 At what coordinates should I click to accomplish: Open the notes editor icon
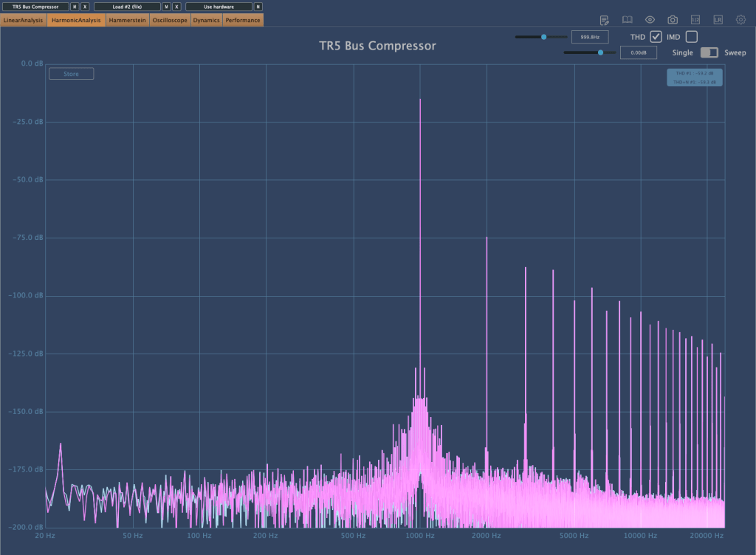click(604, 20)
